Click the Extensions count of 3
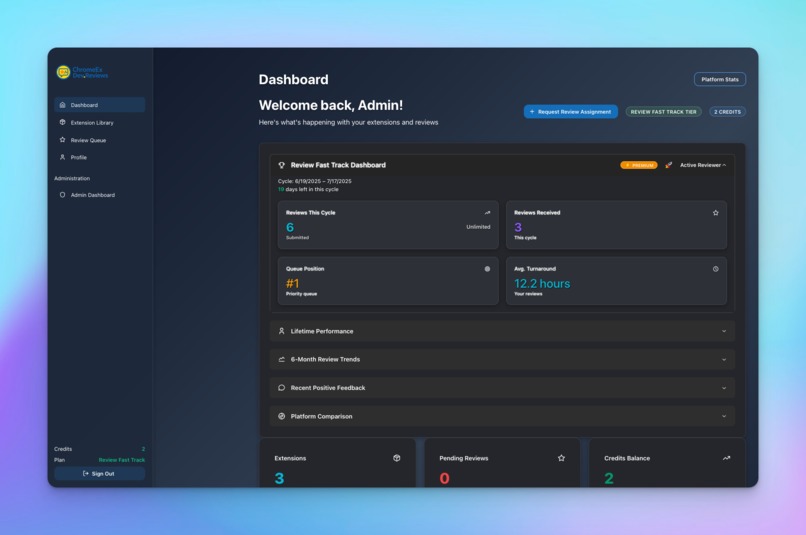 coord(279,478)
